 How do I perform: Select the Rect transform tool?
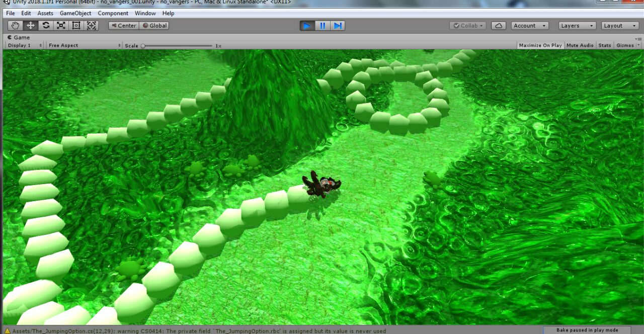coord(76,26)
